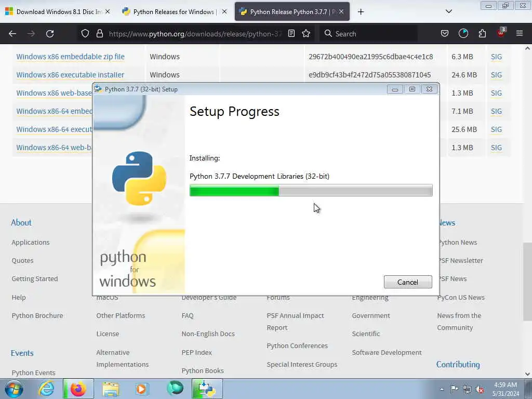Open the Events footer heading
Viewport: 532px width, 399px height.
22,353
